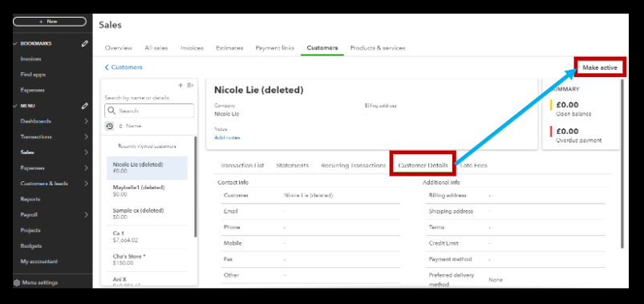Click the recently viewed clock icon
644x304 pixels.
(109, 126)
